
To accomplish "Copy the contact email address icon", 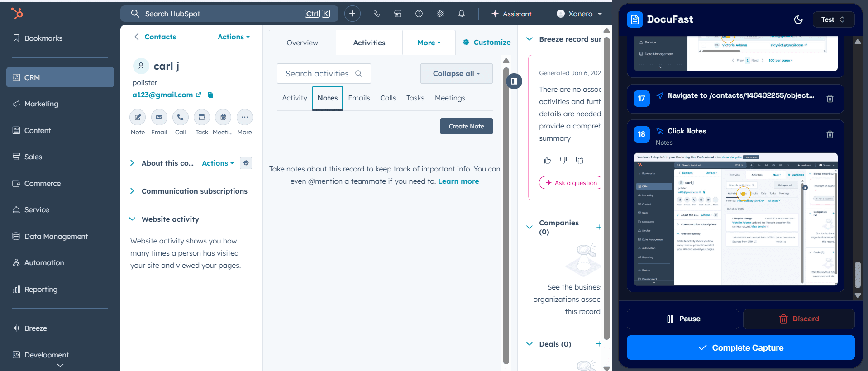I will point(210,95).
